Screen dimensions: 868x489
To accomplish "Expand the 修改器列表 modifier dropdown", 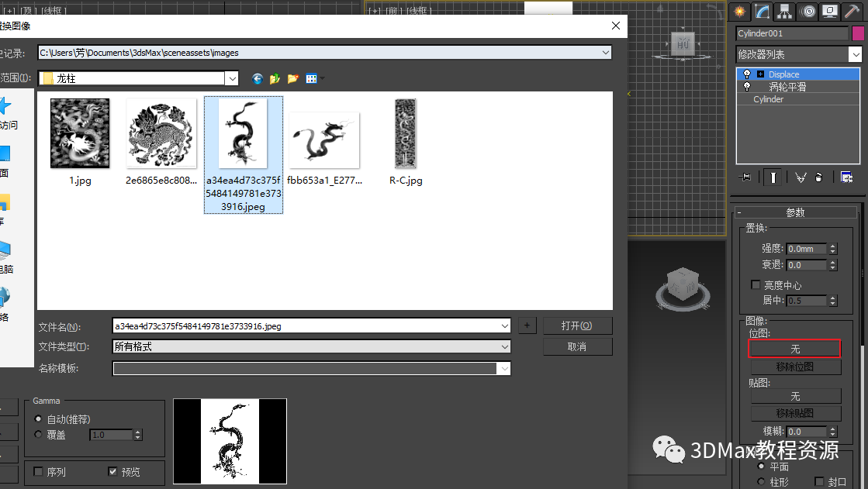I will click(856, 54).
